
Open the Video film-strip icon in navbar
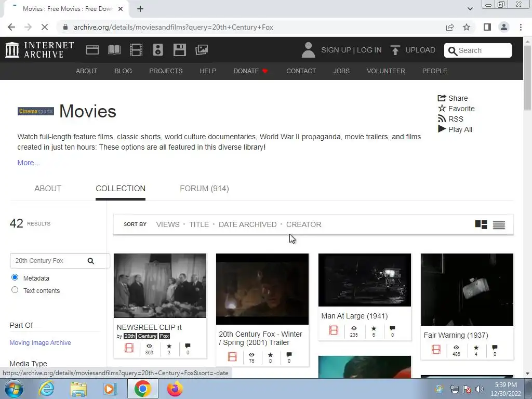pos(136,50)
